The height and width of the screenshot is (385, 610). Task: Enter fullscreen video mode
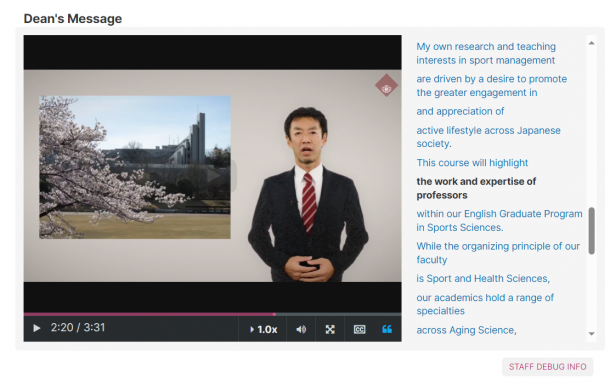330,329
